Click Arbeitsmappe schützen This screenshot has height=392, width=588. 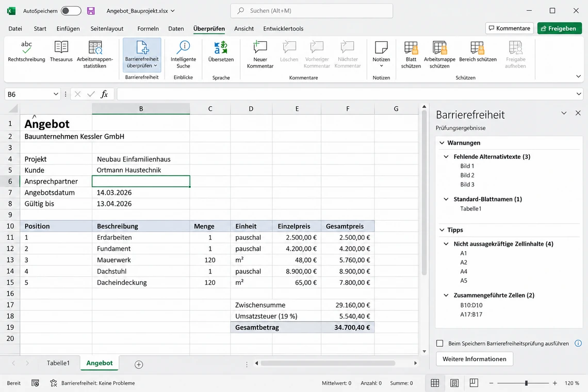439,55
